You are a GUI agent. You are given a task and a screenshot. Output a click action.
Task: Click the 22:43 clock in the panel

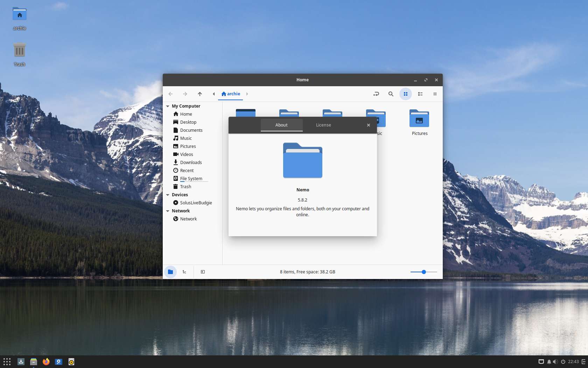(573, 362)
